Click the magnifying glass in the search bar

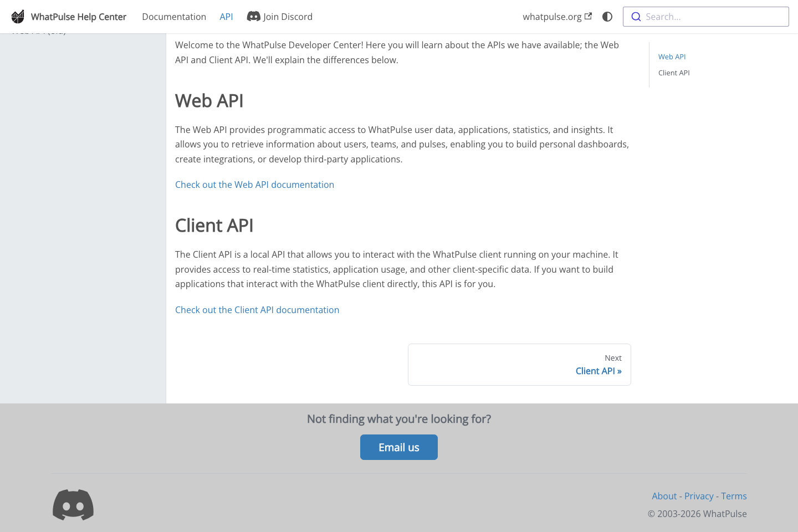point(636,17)
